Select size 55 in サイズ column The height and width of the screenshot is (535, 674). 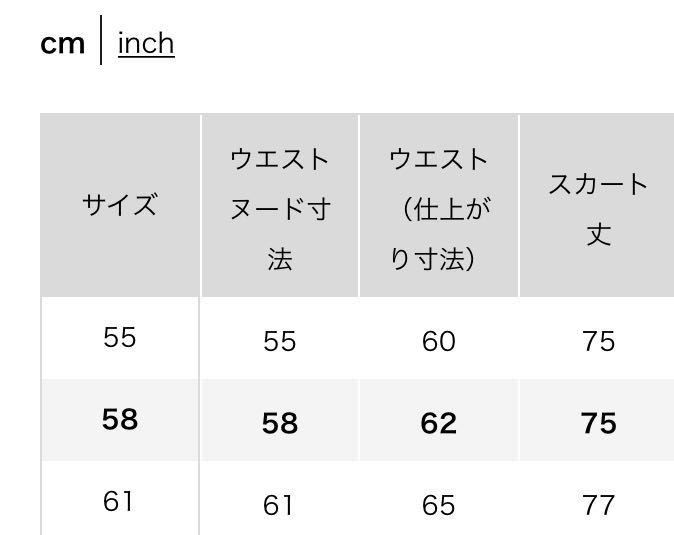coord(119,338)
